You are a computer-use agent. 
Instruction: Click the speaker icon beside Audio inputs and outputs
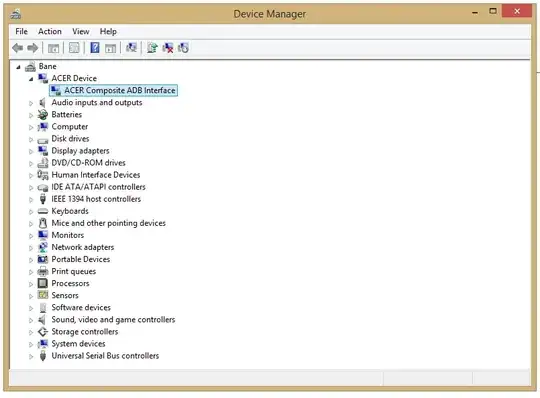point(43,102)
